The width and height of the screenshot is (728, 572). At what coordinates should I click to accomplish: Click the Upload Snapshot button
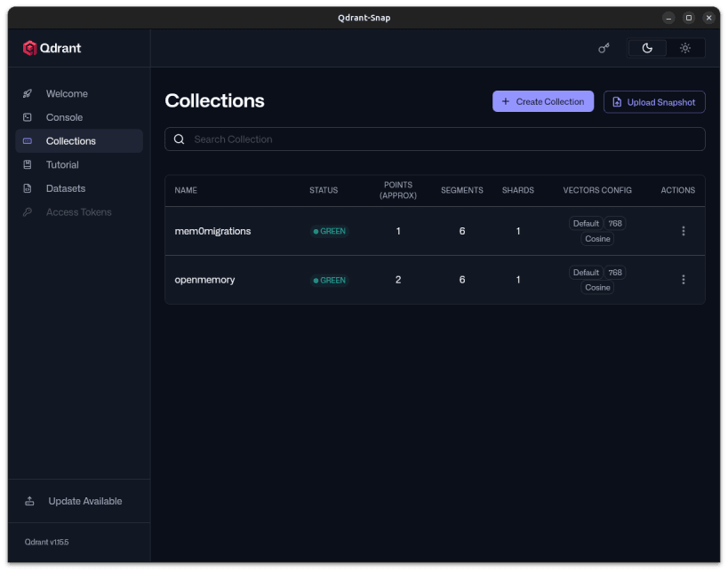pos(654,102)
